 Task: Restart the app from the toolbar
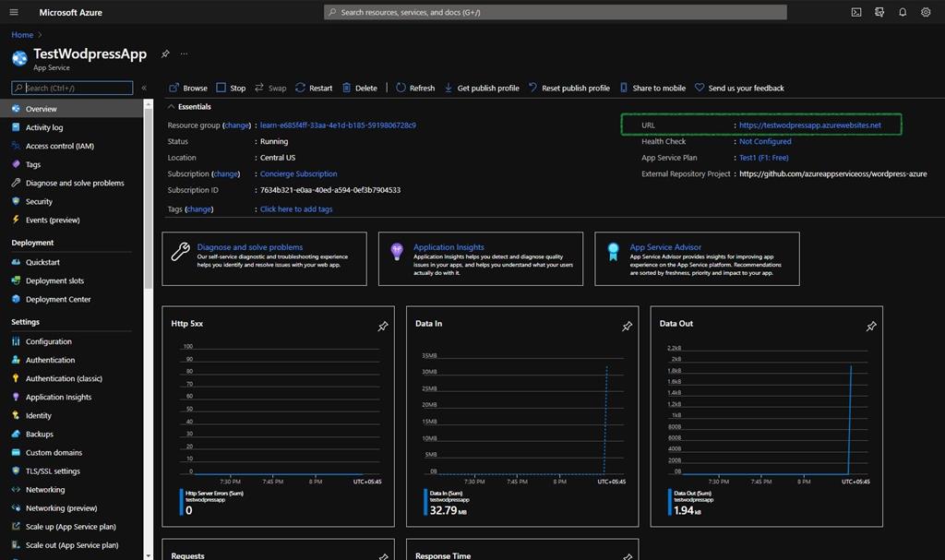point(313,88)
